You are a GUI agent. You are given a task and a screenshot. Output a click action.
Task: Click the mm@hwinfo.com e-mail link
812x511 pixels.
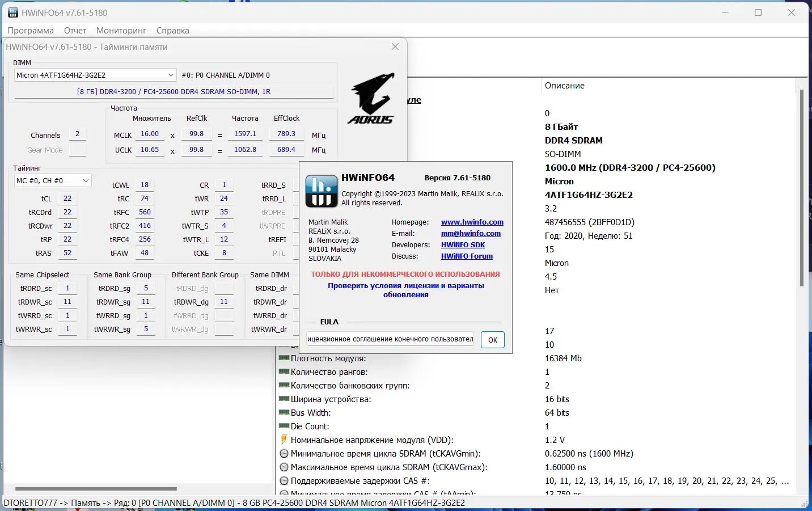click(x=471, y=234)
